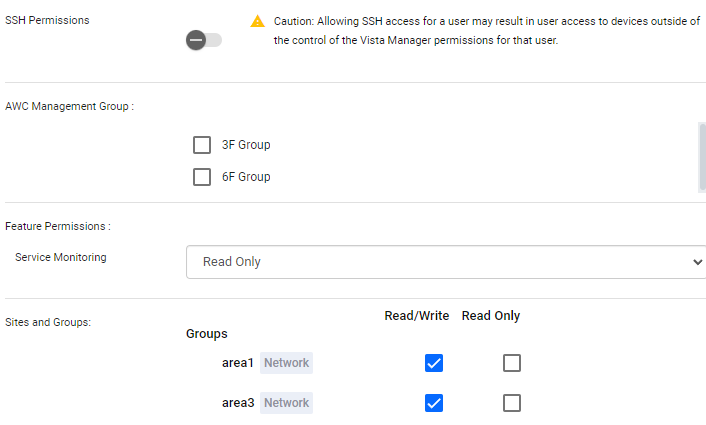Select the area1 group name

(x=238, y=363)
